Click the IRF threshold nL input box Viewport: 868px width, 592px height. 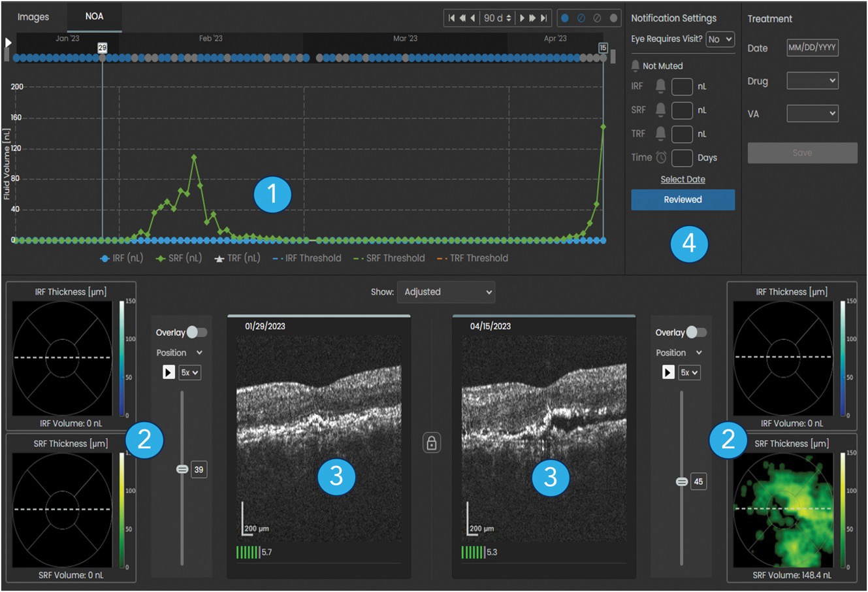pyautogui.click(x=682, y=86)
